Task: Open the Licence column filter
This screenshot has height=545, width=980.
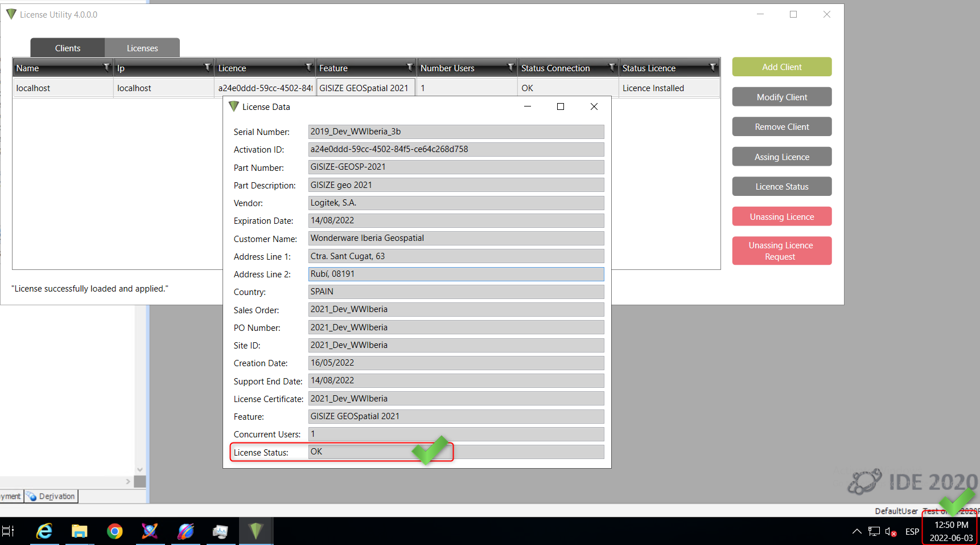Action: click(309, 67)
